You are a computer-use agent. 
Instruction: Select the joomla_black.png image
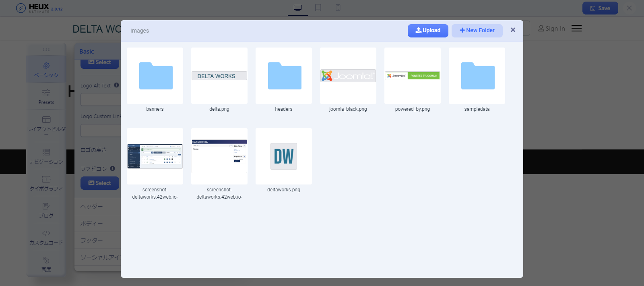[348, 76]
